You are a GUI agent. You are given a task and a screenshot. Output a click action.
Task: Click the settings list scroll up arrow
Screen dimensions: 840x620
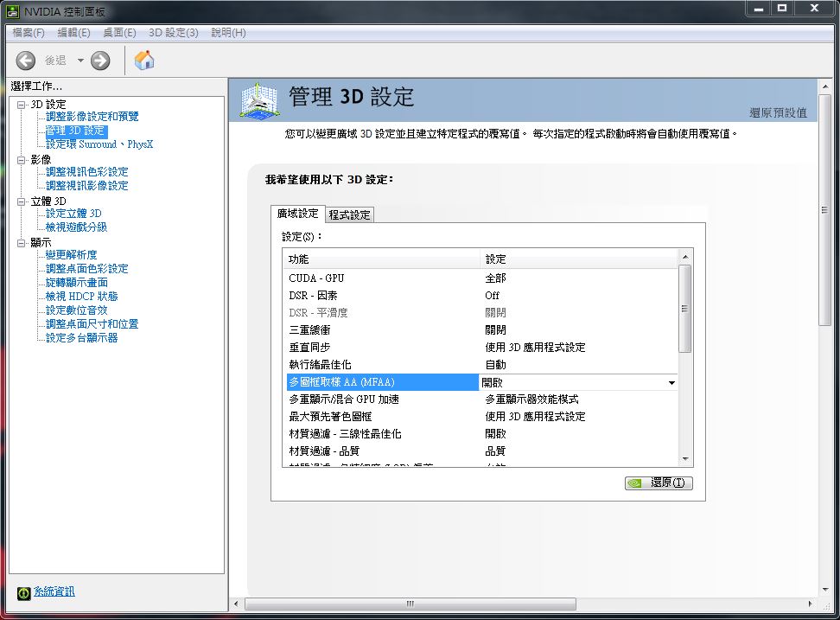click(x=685, y=257)
